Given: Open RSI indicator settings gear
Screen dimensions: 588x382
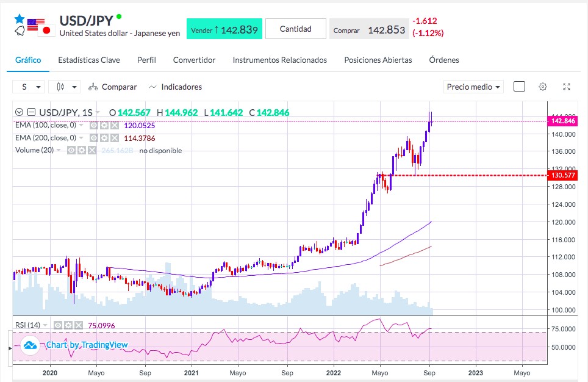Looking at the screenshot, I should pos(68,325).
